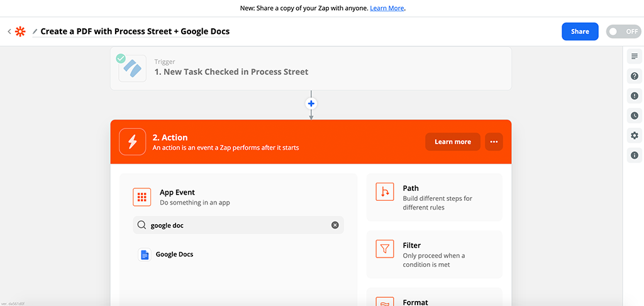Follow the Learn More link in banner

(x=387, y=8)
